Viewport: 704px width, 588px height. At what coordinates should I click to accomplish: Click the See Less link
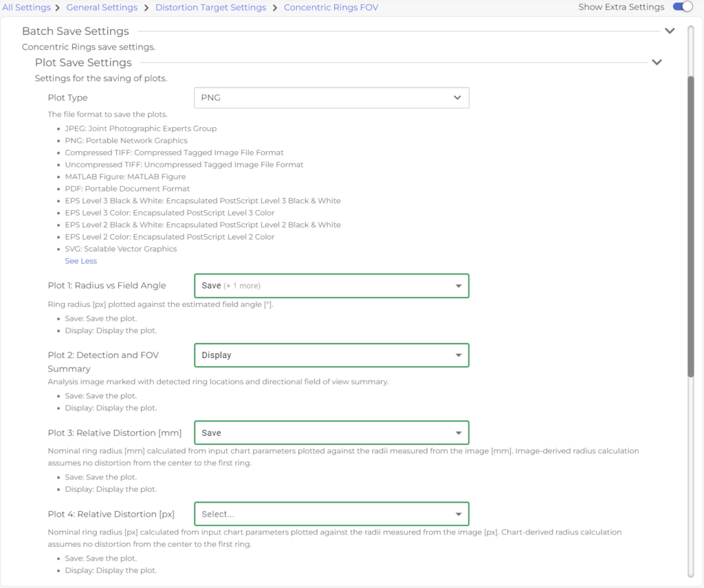(81, 261)
